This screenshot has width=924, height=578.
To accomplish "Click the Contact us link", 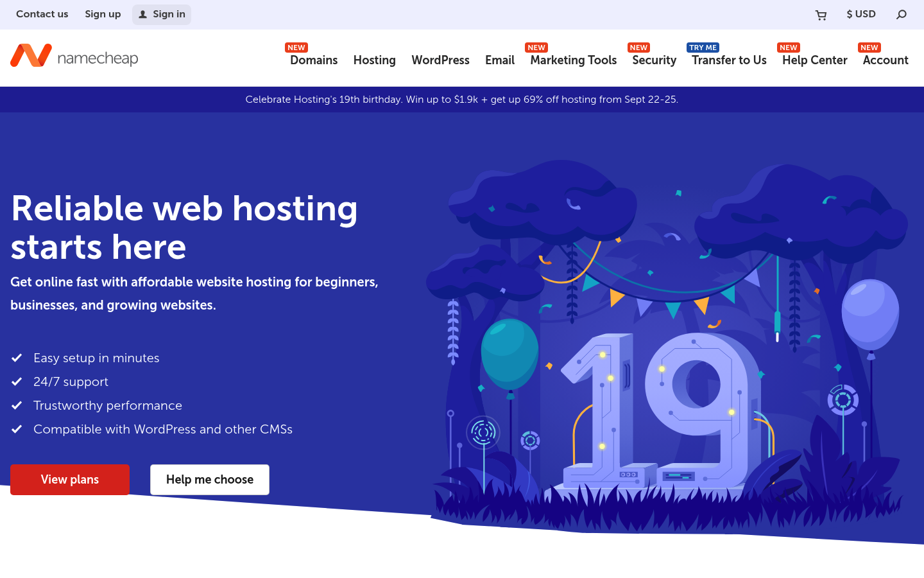I will tap(42, 14).
